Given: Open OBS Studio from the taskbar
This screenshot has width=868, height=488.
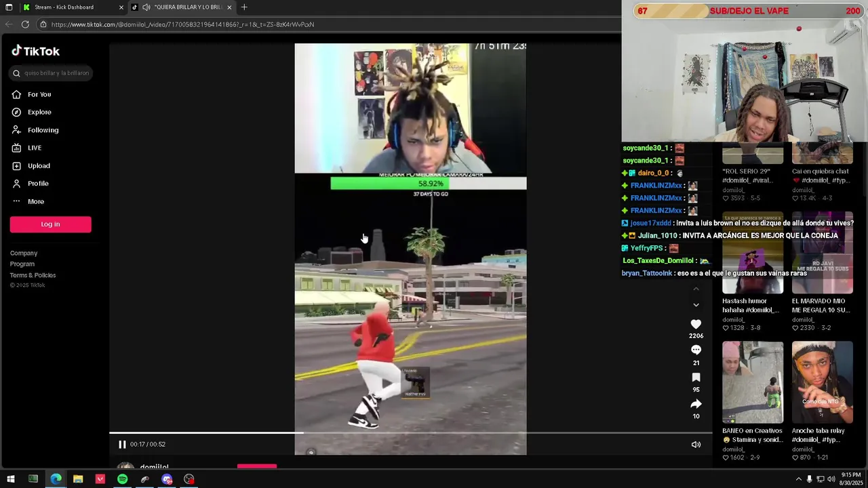Looking at the screenshot, I should pyautogui.click(x=189, y=479).
